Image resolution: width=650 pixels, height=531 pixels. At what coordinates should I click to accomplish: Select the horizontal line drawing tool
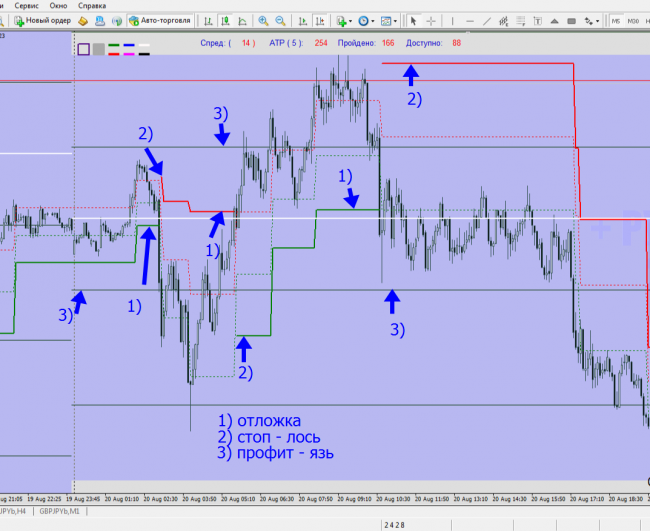coord(470,21)
